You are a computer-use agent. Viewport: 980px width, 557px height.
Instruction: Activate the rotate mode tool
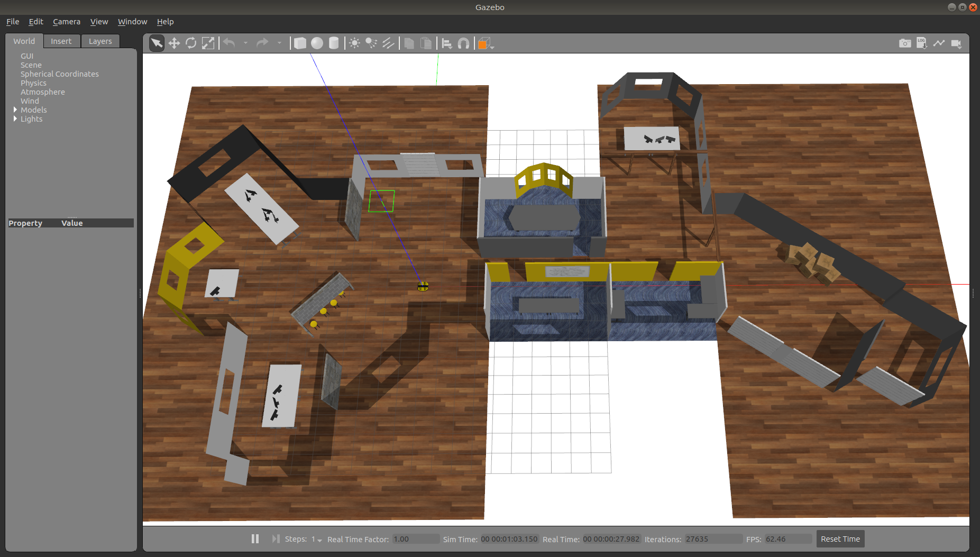(x=191, y=43)
